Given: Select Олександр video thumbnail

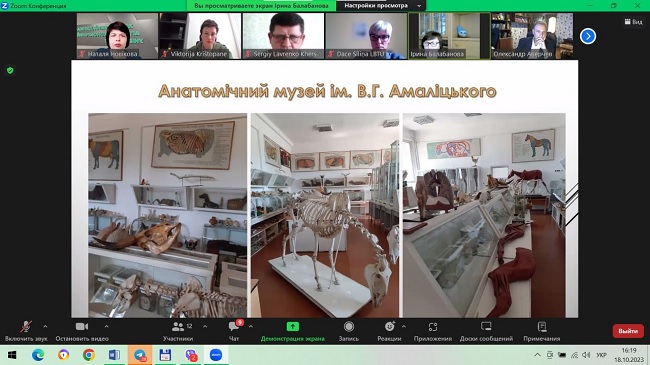Looking at the screenshot, I should tap(532, 36).
